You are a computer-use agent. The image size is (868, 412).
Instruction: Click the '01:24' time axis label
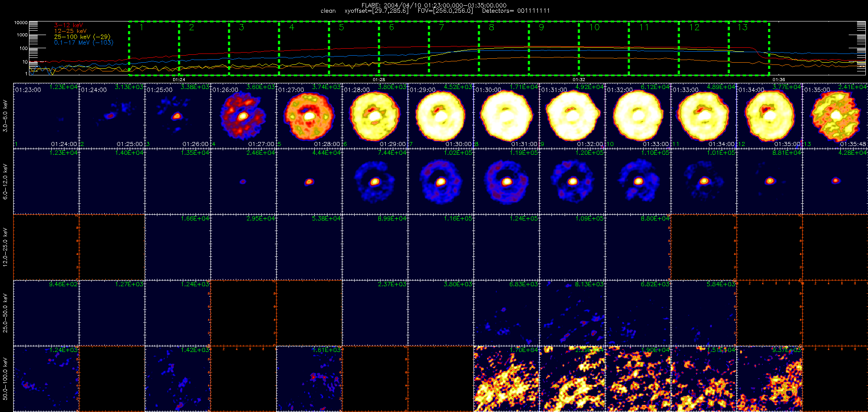179,80
